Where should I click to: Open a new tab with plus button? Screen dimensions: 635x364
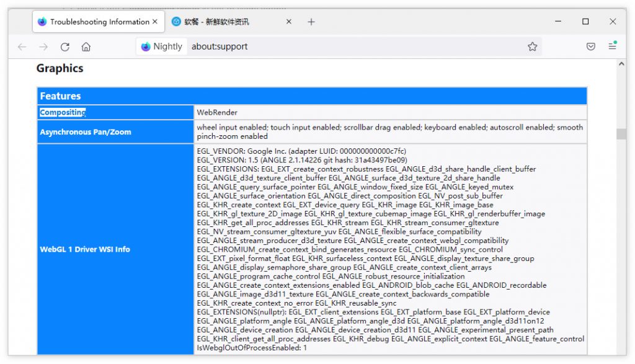click(x=311, y=22)
